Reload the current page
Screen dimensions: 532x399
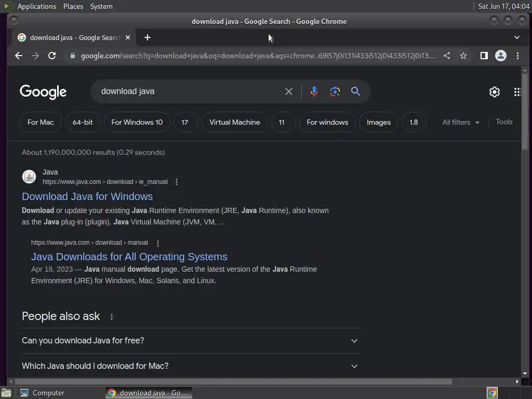pos(52,56)
